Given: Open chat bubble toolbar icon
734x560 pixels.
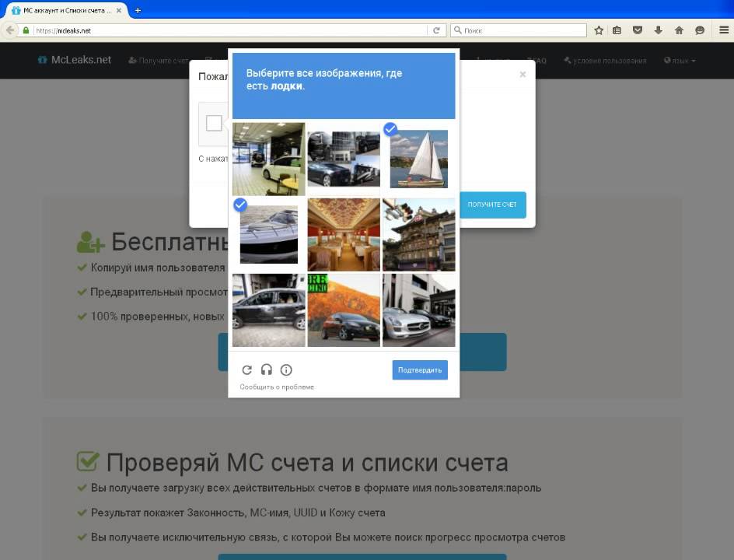Looking at the screenshot, I should (700, 30).
